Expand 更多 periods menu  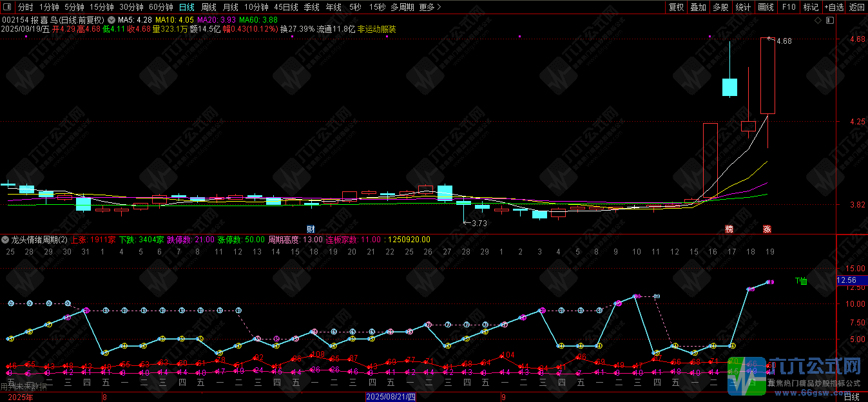pyautogui.click(x=430, y=7)
